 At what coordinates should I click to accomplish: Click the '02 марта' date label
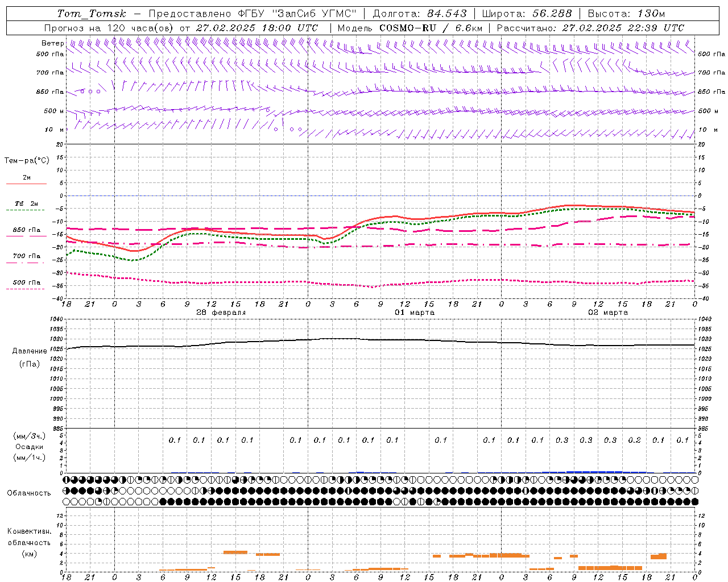pyautogui.click(x=608, y=313)
